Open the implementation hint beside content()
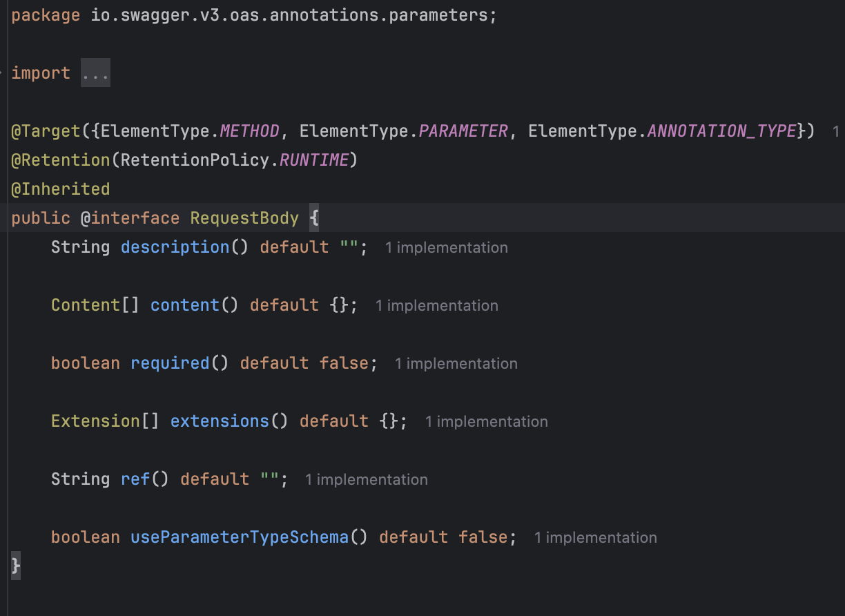 pos(437,305)
